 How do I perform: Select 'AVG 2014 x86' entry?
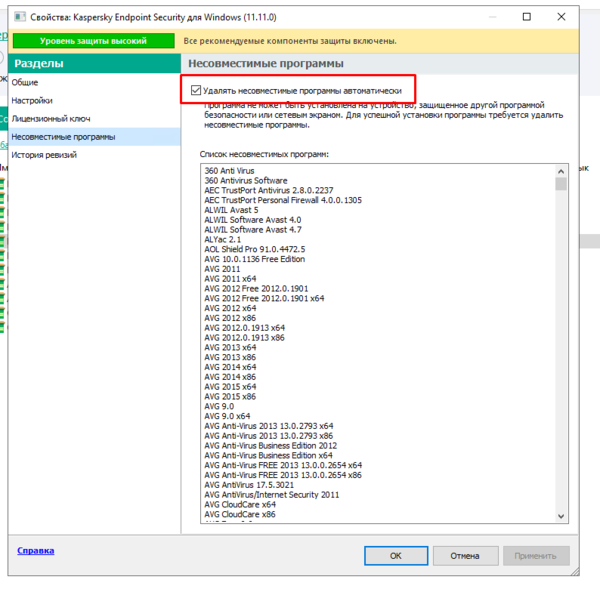(x=230, y=377)
